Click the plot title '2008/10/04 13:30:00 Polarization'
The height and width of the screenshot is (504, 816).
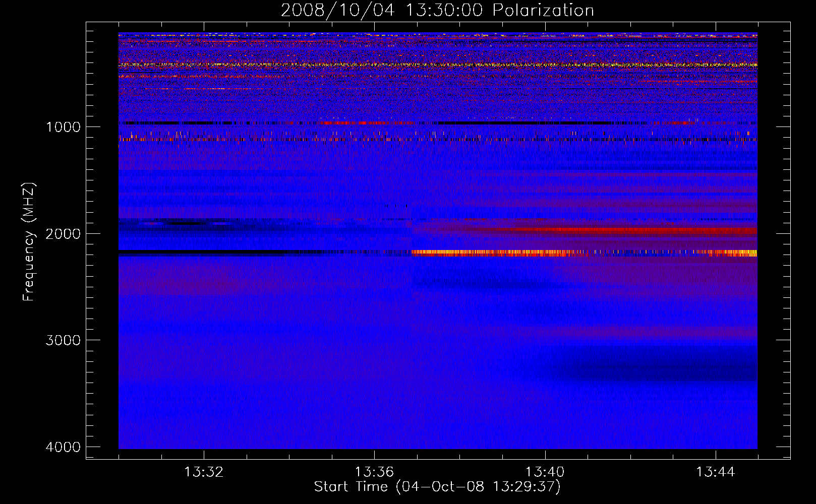(437, 11)
